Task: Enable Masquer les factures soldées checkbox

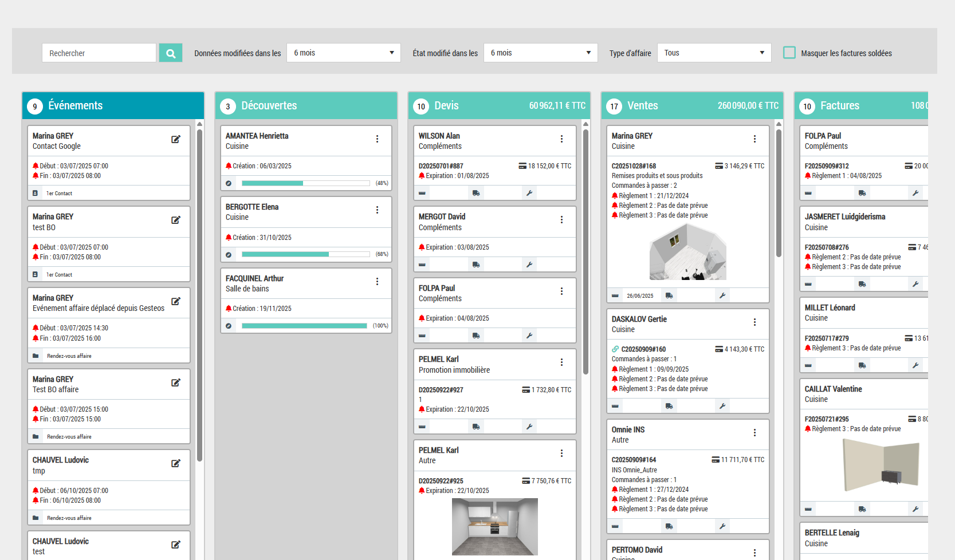Action: [x=789, y=53]
